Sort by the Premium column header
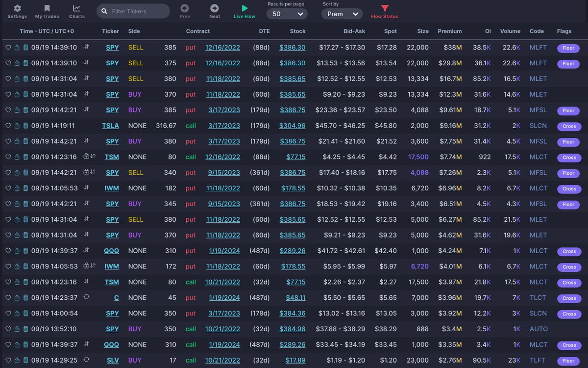Viewport: 588px width, 368px height. 450,31
